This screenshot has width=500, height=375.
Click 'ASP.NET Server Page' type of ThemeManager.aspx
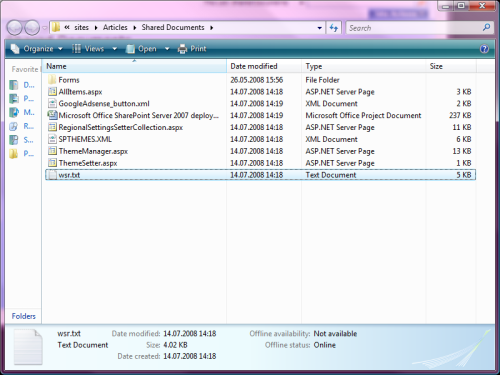click(x=340, y=151)
